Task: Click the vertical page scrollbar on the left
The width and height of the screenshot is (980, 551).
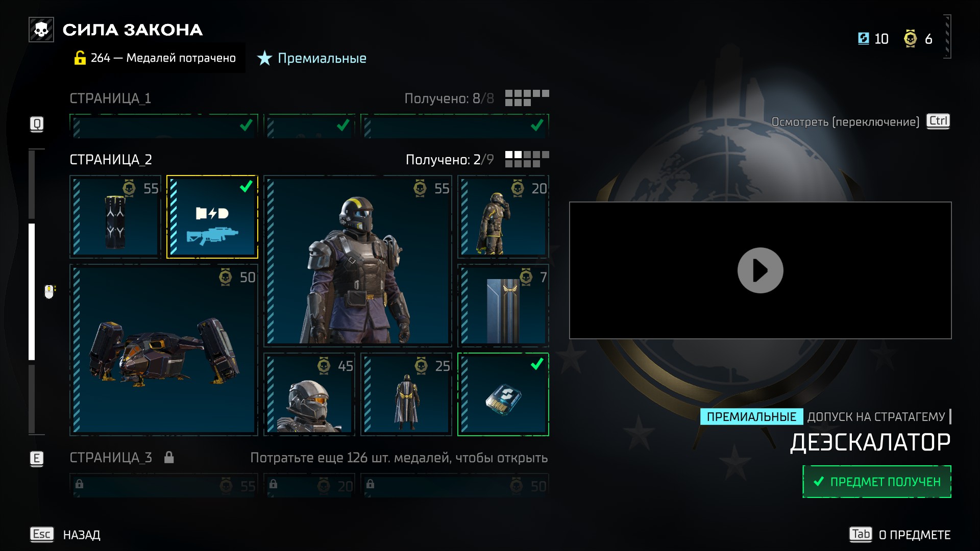Action: click(32, 291)
